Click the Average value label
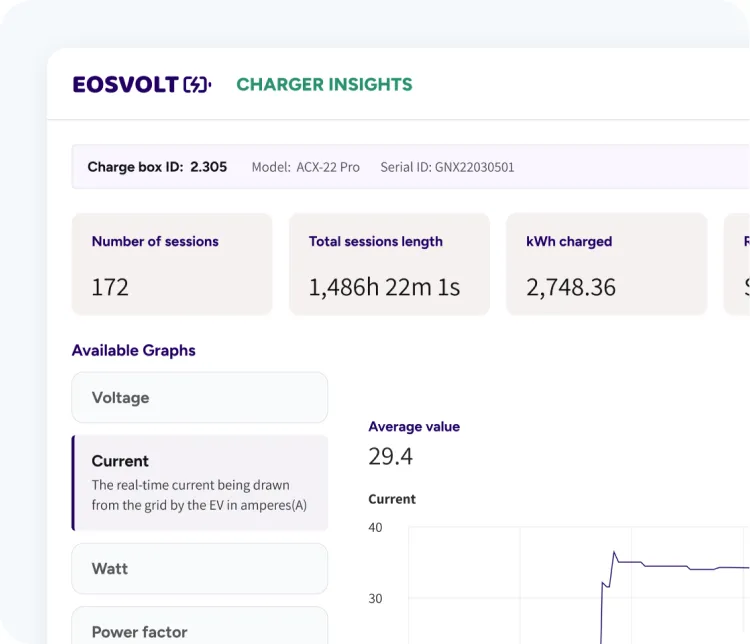This screenshot has width=750, height=644. [414, 426]
